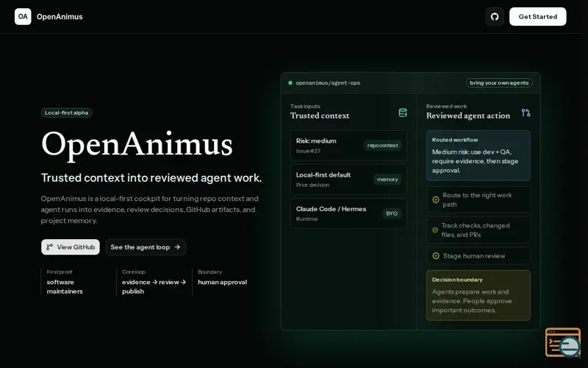The width and height of the screenshot is (588, 368).
Task: Click check icon next to Track checks, changed files
Action: (435, 230)
